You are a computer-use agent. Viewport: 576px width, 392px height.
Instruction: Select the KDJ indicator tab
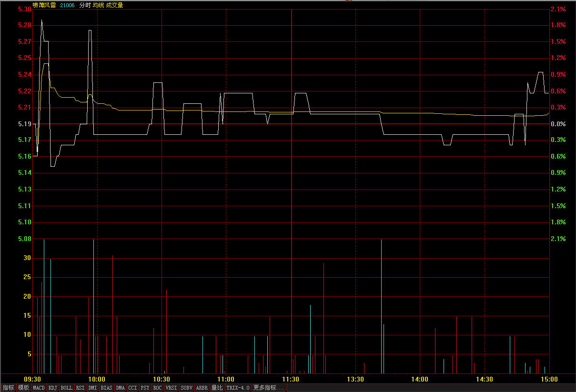(x=52, y=388)
